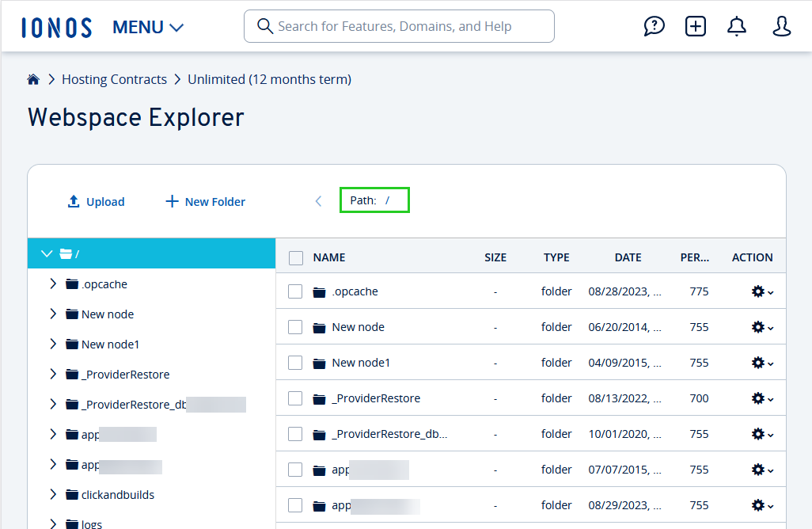Open the Unlimited (12 months term) link
This screenshot has width=812, height=529.
(269, 78)
